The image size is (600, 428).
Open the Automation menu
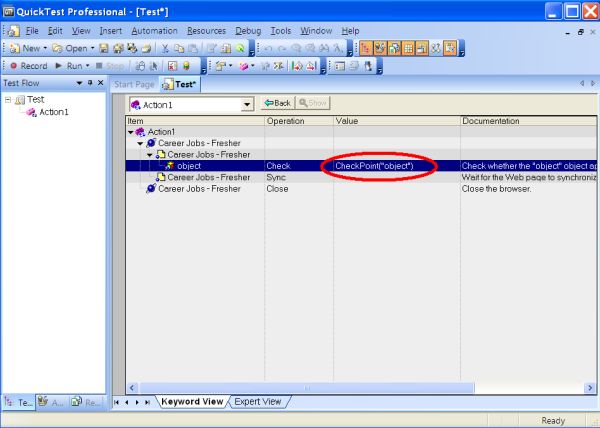pos(155,31)
